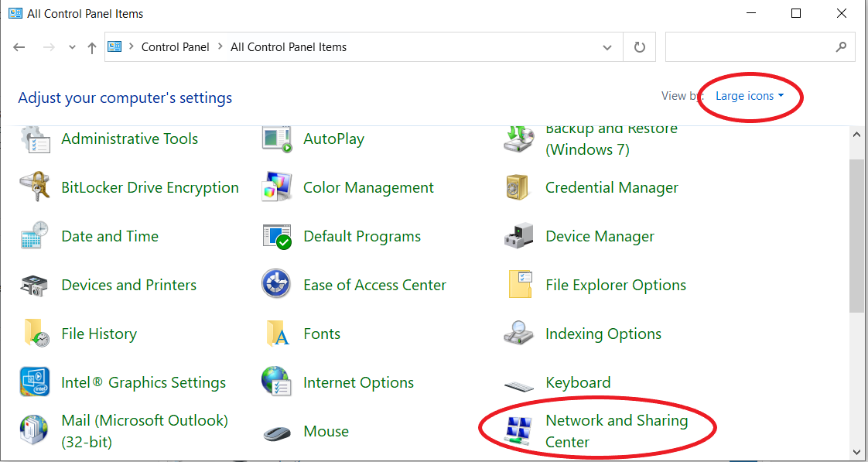Open the Date and Time link

[x=110, y=236]
